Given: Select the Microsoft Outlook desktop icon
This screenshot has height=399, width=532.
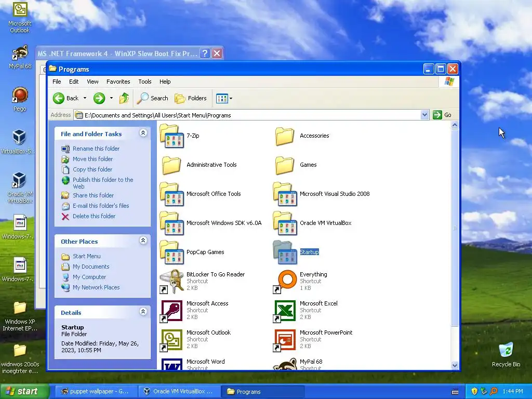Looking at the screenshot, I should (x=20, y=18).
